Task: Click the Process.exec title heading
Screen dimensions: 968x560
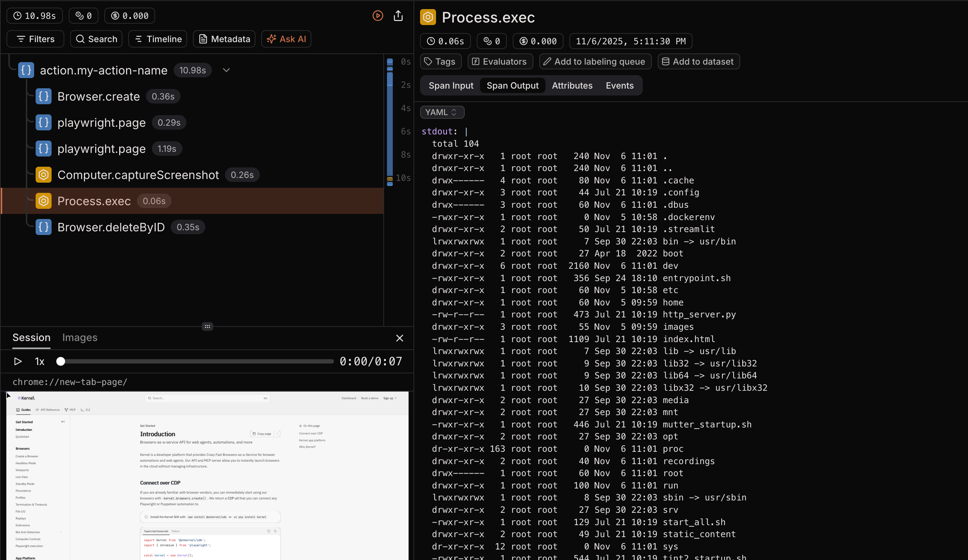Action: [488, 17]
